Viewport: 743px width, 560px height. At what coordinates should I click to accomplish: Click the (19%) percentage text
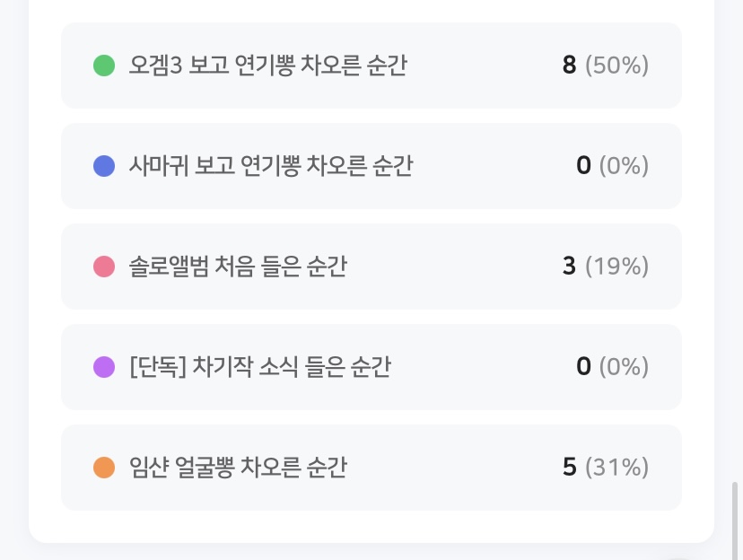point(616,267)
